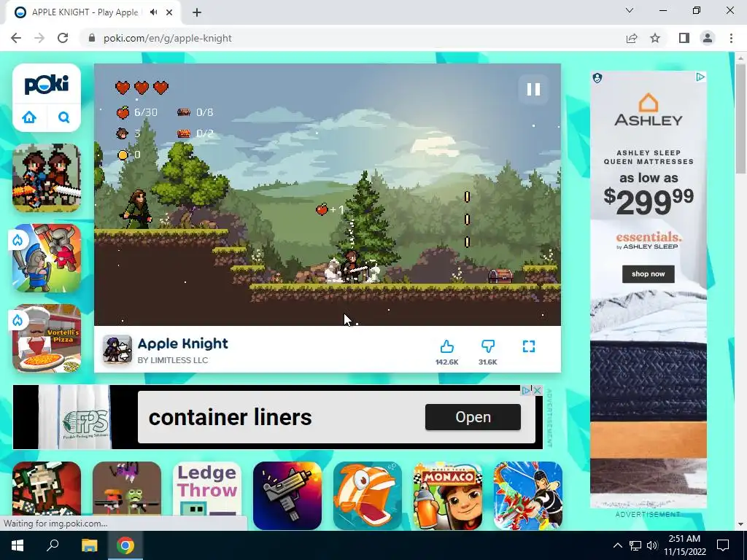Toggle the browser side panel

[684, 38]
